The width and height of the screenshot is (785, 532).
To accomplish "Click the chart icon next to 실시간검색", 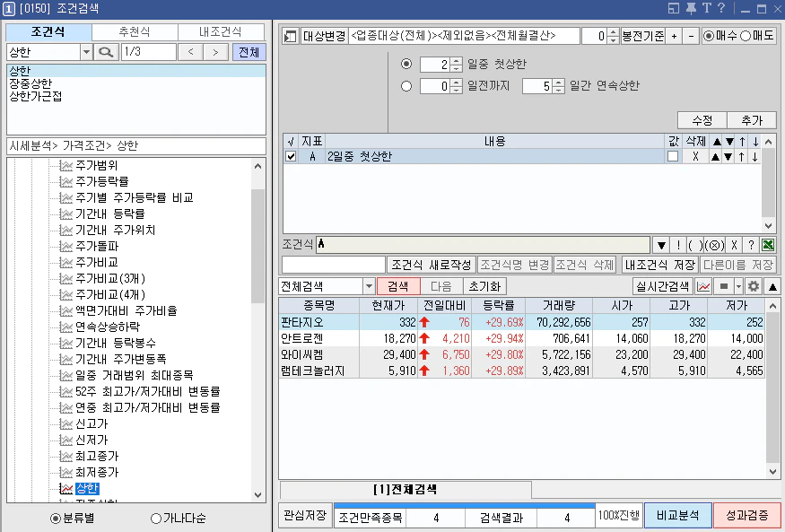I will (x=704, y=284).
